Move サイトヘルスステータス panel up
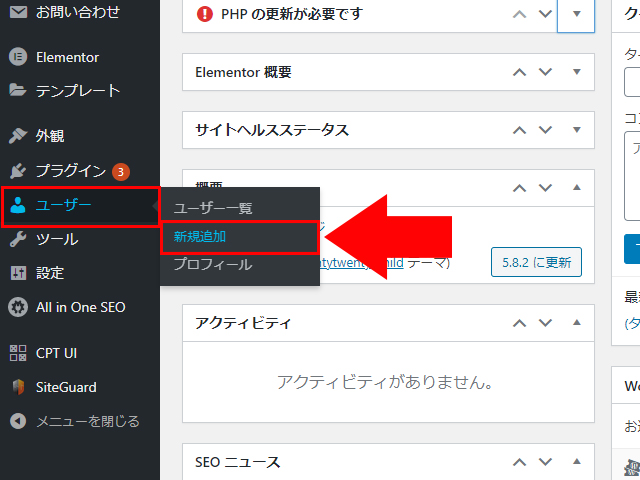 [519, 130]
